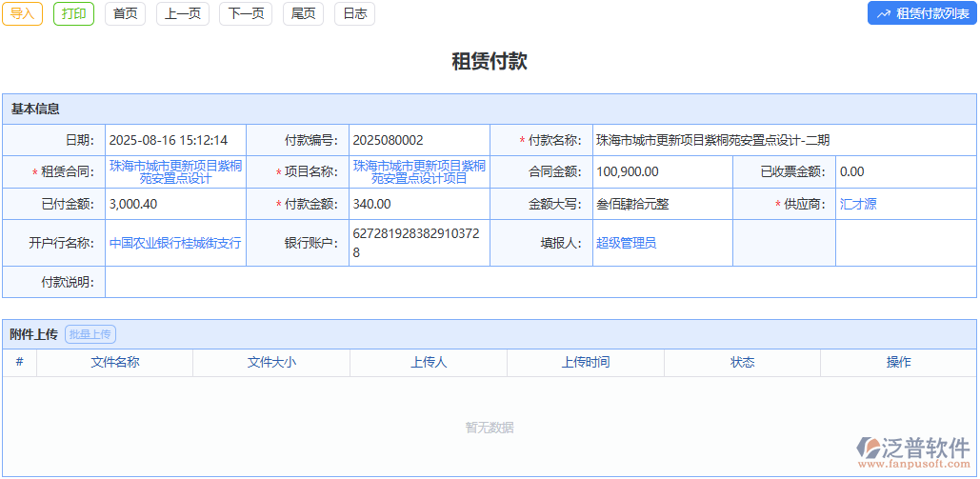
Task: Select 付款金额 value 340.00
Action: (371, 204)
